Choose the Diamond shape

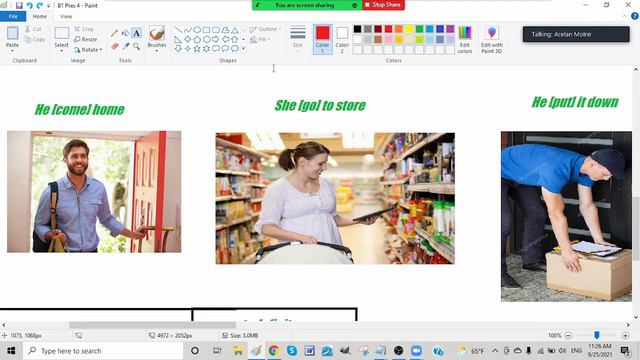click(x=187, y=39)
